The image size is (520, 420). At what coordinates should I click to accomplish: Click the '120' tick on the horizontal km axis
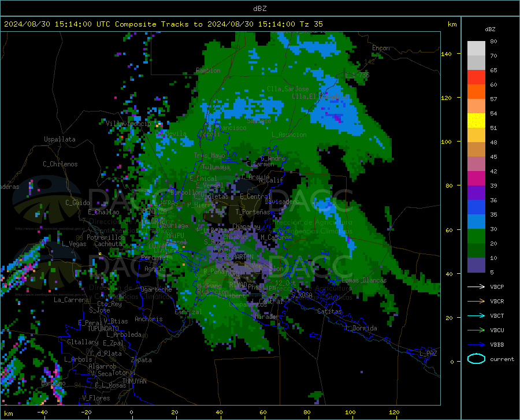pos(394,412)
